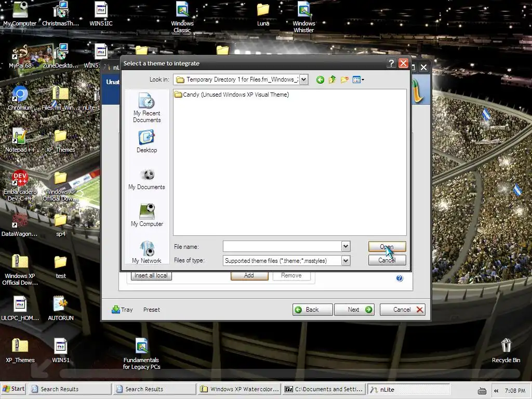This screenshot has height=399, width=532.
Task: Show hidden tray icons arrow
Action: tap(496, 391)
